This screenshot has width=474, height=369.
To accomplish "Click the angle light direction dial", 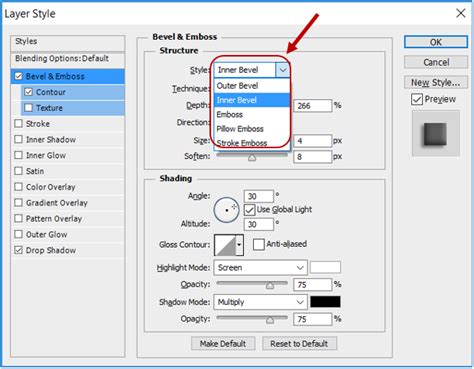I will [226, 210].
